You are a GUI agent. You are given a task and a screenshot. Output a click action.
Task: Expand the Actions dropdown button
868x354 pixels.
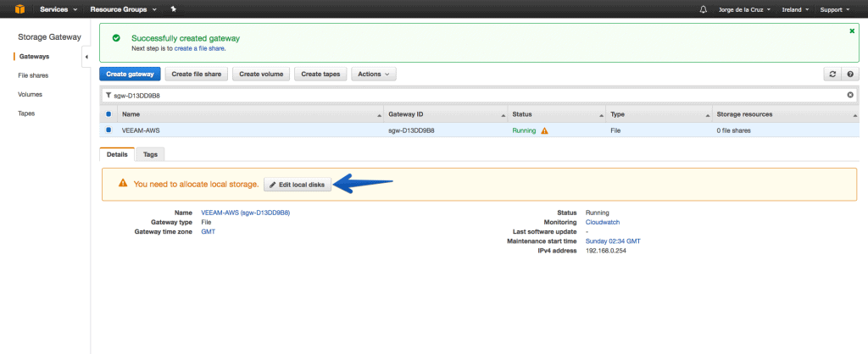[374, 75]
